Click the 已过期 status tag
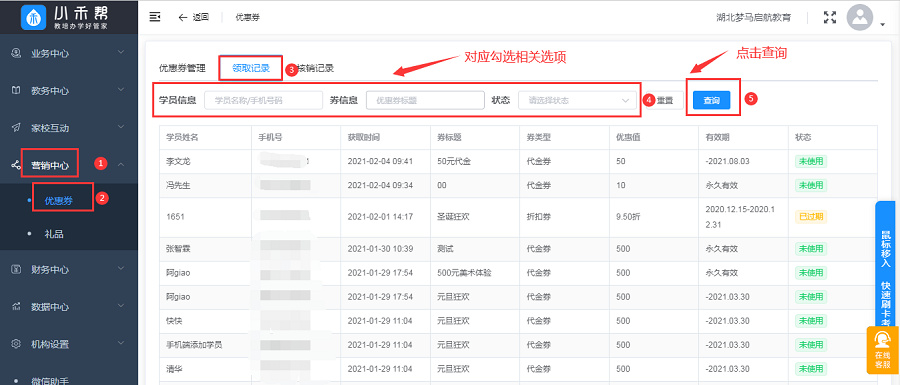Screen dimensions: 900x385 pyautogui.click(x=810, y=217)
